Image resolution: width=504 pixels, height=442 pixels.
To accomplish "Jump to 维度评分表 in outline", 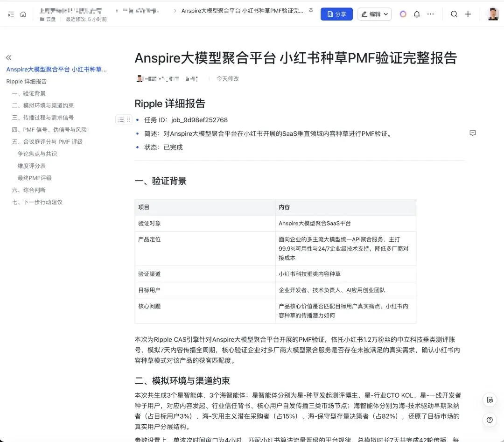I will (32, 166).
